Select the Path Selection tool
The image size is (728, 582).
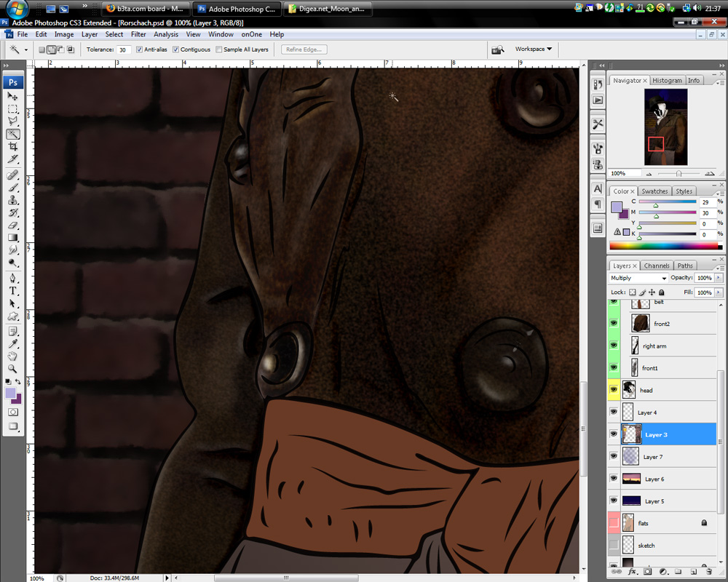[x=12, y=303]
